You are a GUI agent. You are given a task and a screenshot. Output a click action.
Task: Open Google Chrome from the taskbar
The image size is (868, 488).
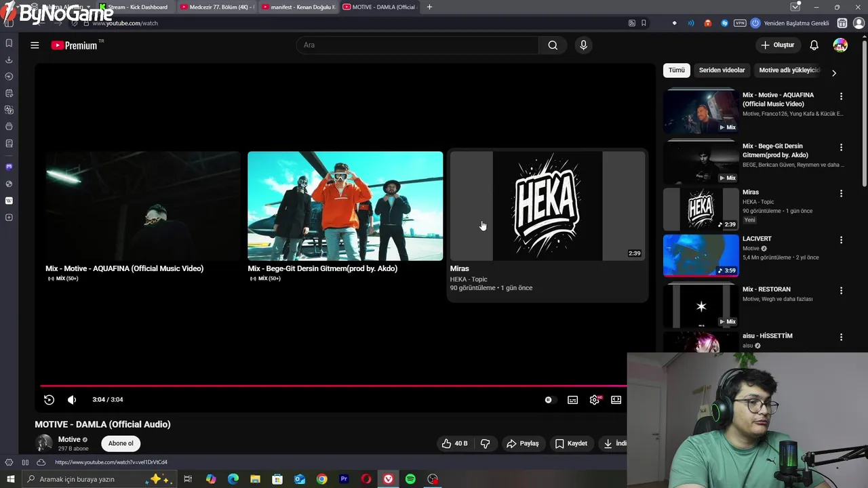point(321,479)
